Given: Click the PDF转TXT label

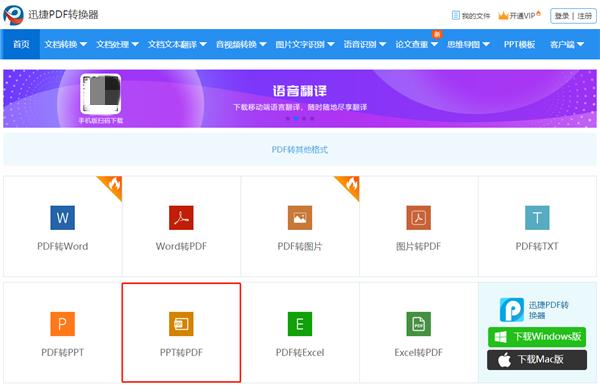Looking at the screenshot, I should (537, 246).
